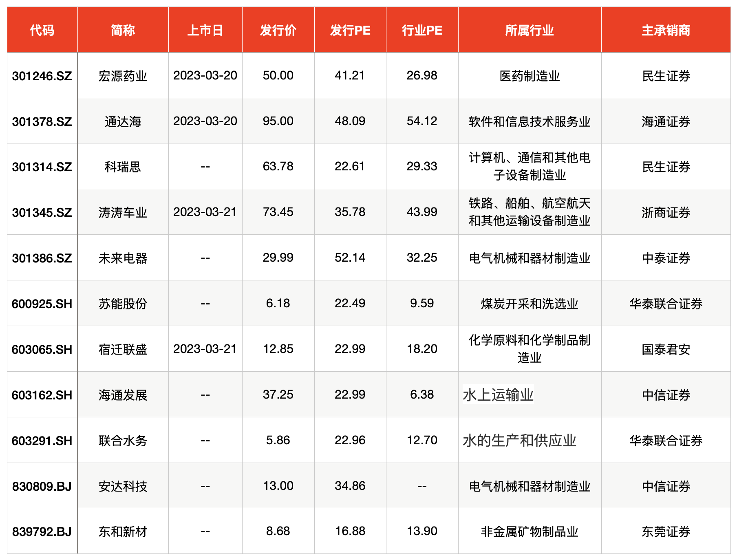Click the 行业PE column header
737x560 pixels.
click(422, 30)
